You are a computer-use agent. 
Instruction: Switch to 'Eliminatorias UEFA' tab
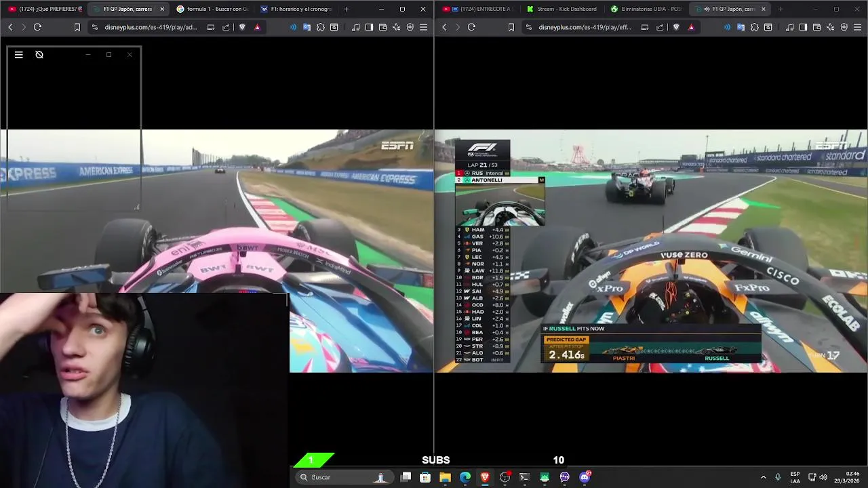pyautogui.click(x=646, y=9)
